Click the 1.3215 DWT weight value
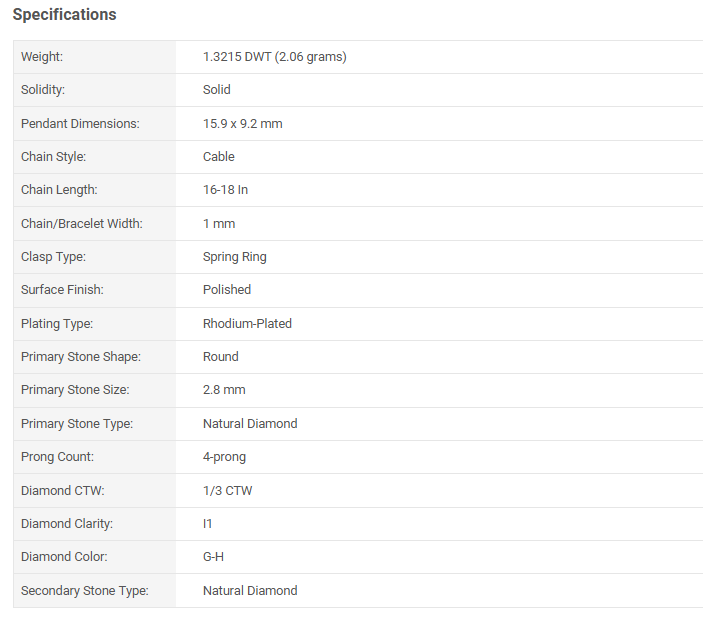The width and height of the screenshot is (703, 620). click(x=275, y=57)
